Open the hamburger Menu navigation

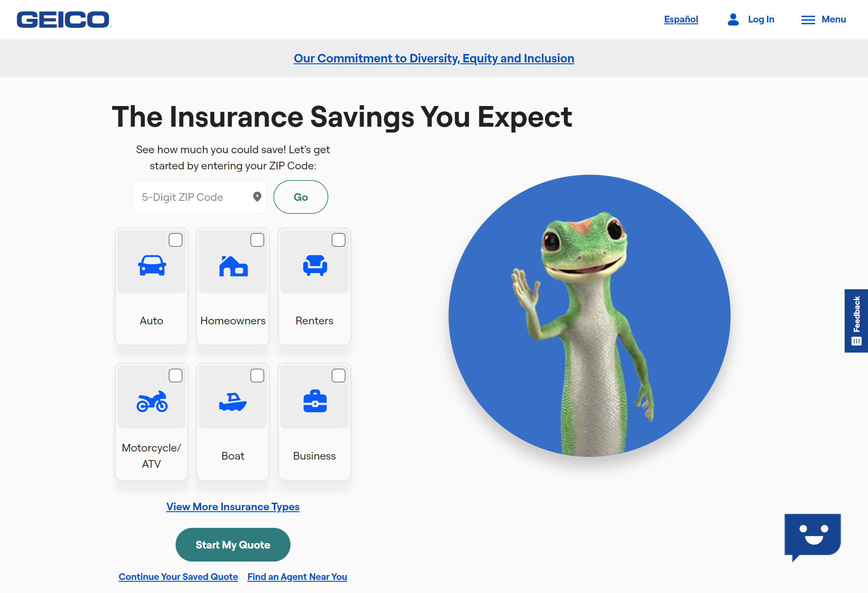click(x=823, y=19)
